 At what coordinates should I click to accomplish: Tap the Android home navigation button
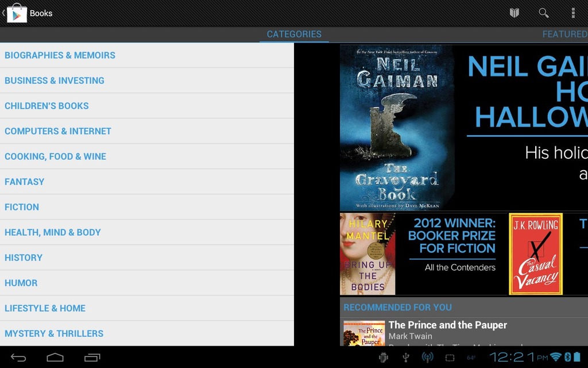click(x=55, y=358)
